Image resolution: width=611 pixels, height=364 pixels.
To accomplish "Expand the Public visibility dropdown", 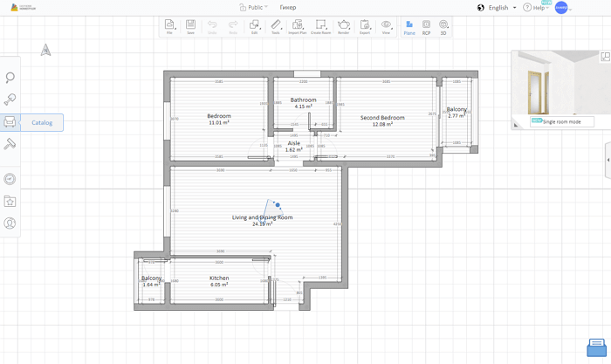I will (254, 7).
